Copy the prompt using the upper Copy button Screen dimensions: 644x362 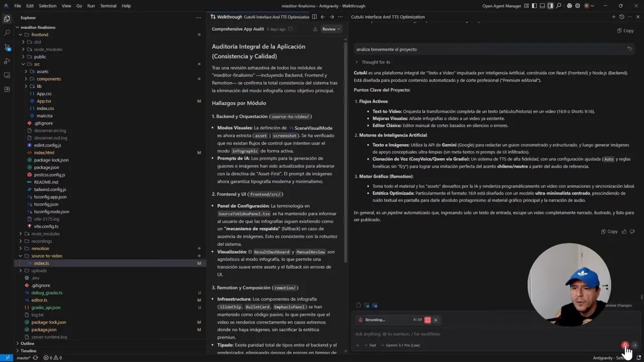pyautogui.click(x=625, y=31)
